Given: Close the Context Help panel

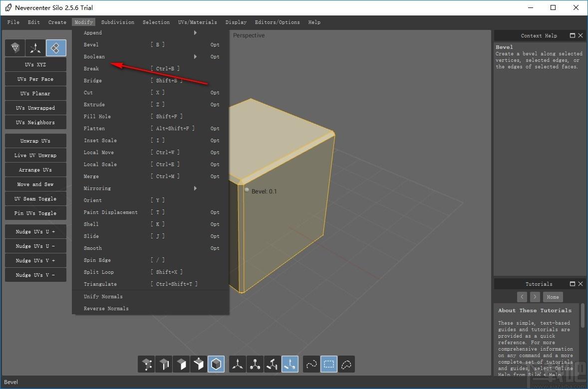Looking at the screenshot, I should point(581,35).
